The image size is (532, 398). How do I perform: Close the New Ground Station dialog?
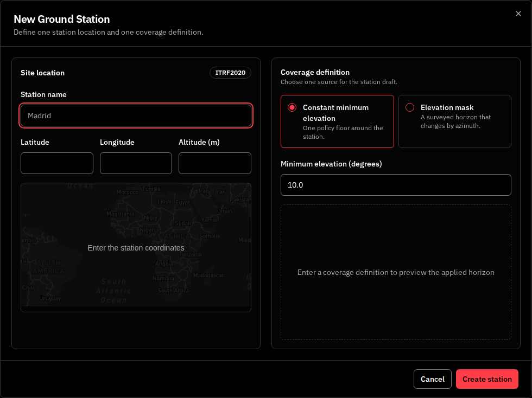518,14
